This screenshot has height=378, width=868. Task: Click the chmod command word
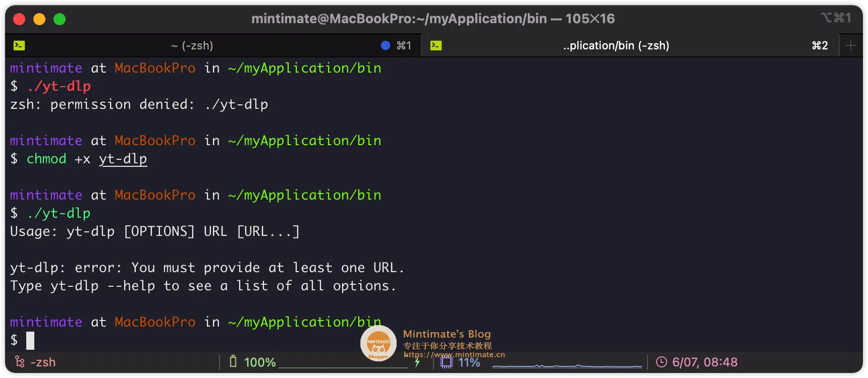46,159
